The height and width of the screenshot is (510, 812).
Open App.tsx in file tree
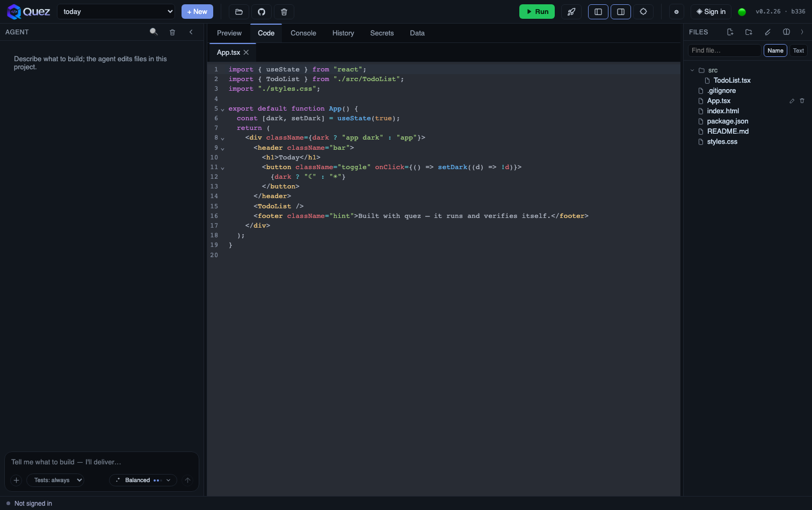pyautogui.click(x=719, y=101)
